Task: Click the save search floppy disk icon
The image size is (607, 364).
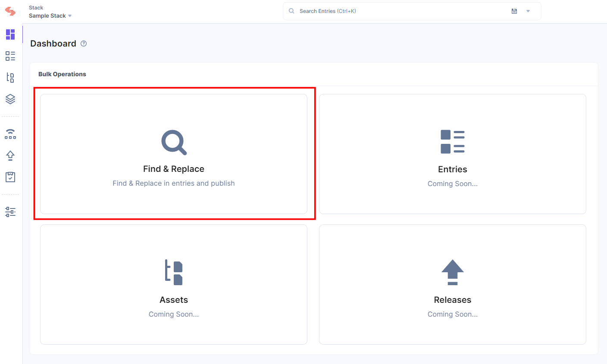Action: (x=514, y=11)
